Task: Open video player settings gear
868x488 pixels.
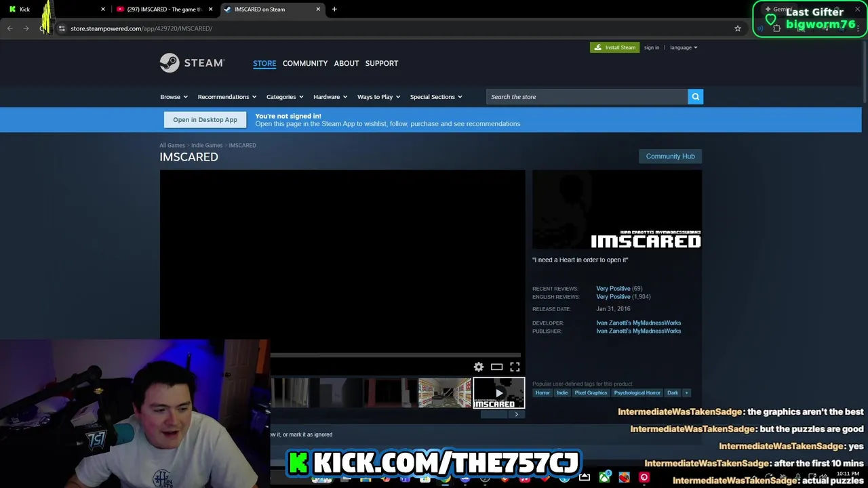Action: point(479,367)
